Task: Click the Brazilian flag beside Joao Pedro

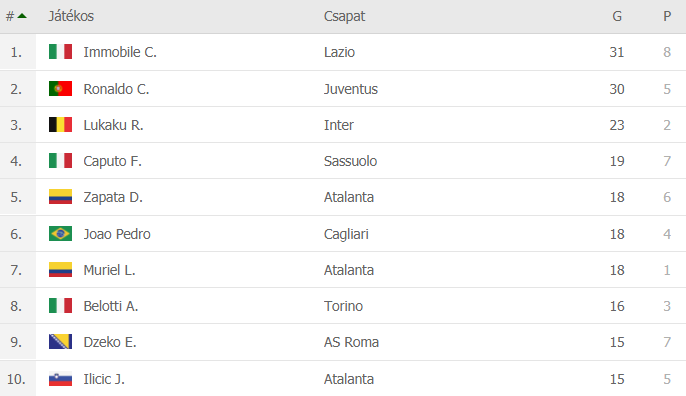Action: [60, 234]
